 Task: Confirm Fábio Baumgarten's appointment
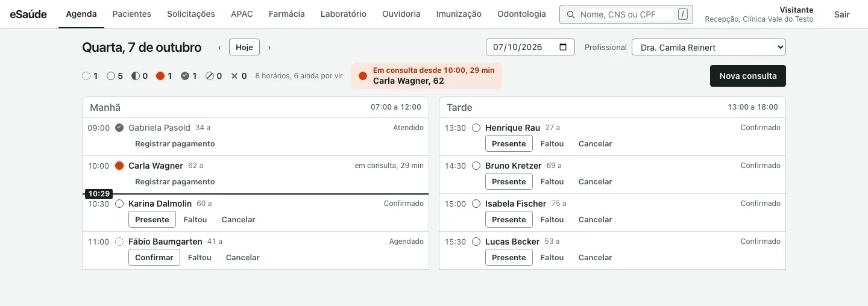tap(154, 257)
